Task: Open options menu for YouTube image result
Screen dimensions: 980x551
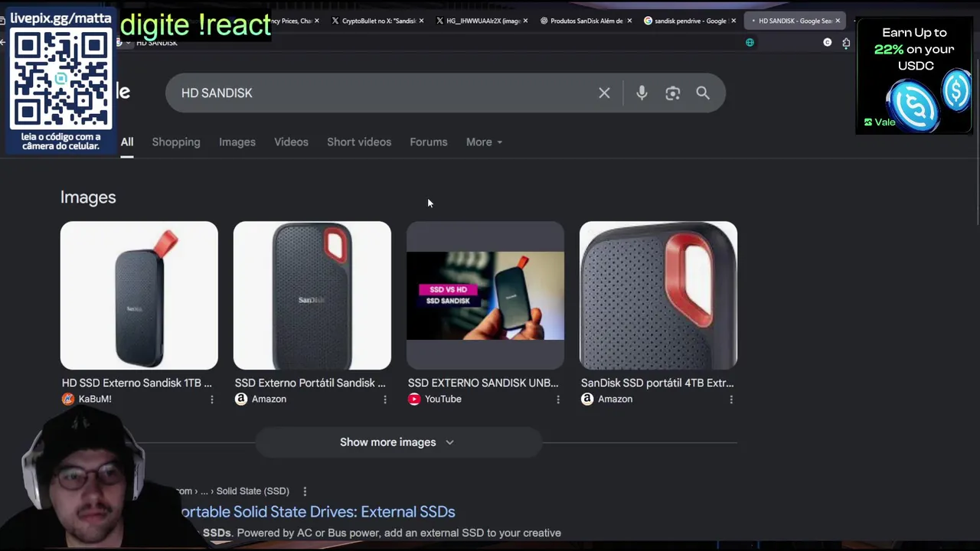Action: click(558, 399)
